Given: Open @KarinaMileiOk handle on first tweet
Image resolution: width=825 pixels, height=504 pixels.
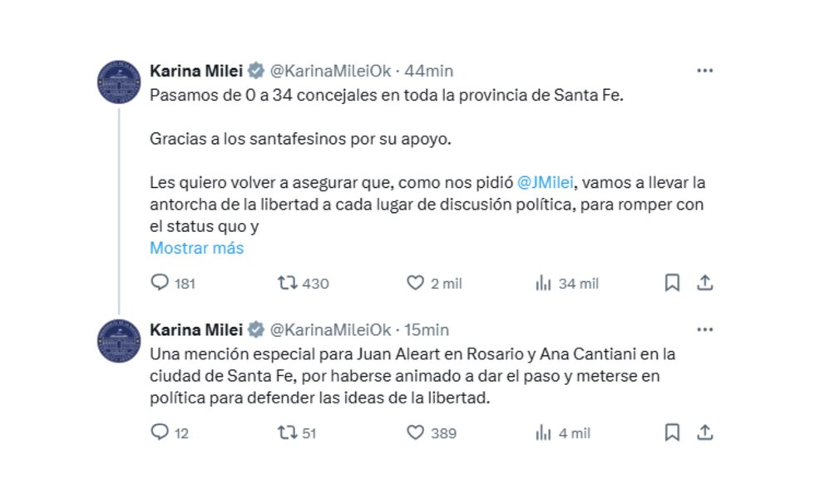Looking at the screenshot, I should click(x=330, y=71).
